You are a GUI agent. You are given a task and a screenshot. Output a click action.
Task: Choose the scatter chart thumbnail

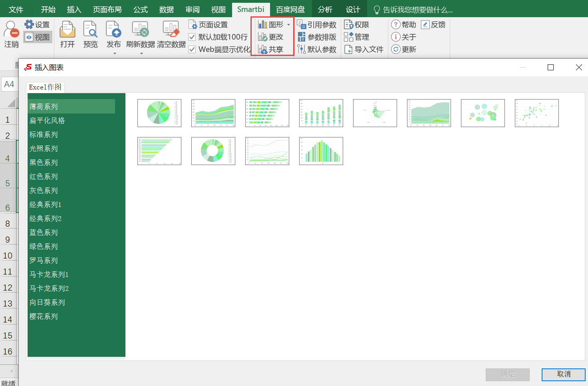[x=537, y=113]
